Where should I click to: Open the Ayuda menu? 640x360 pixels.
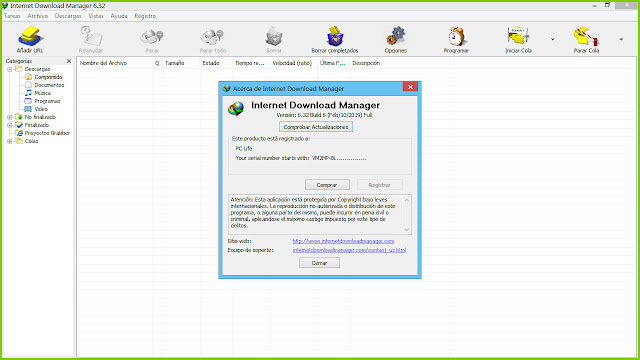point(119,16)
